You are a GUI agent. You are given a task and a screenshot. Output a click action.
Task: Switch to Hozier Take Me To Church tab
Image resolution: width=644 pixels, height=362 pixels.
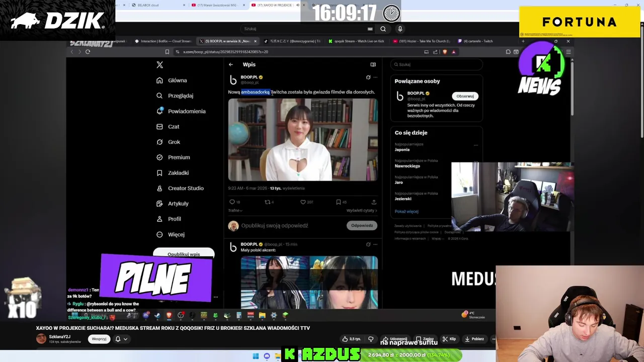point(422,41)
